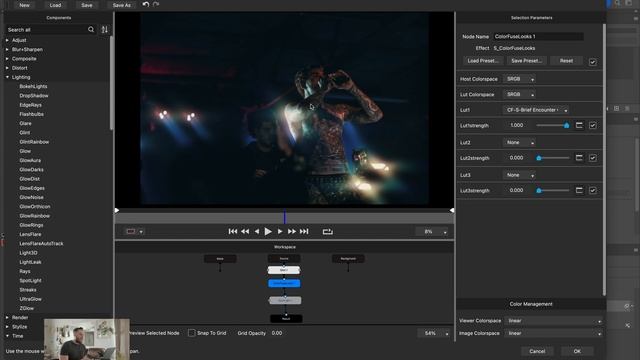
Task: Click Load Preset button
Action: point(483,61)
